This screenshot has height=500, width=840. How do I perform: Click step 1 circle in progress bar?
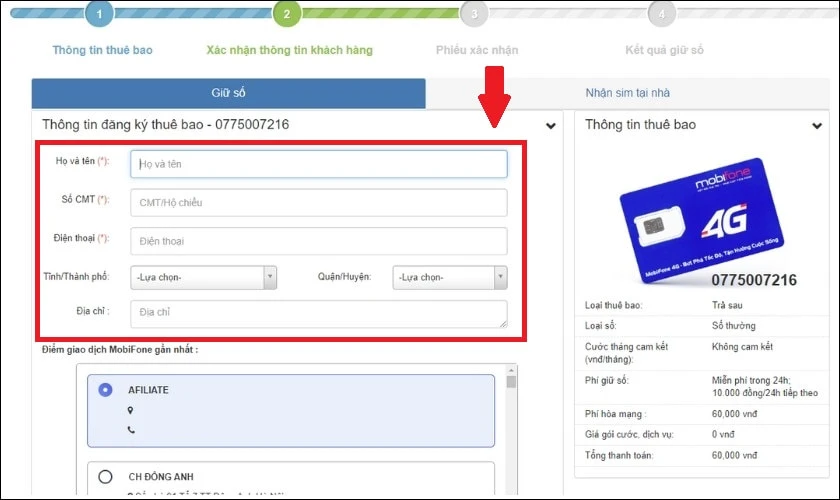[99, 14]
